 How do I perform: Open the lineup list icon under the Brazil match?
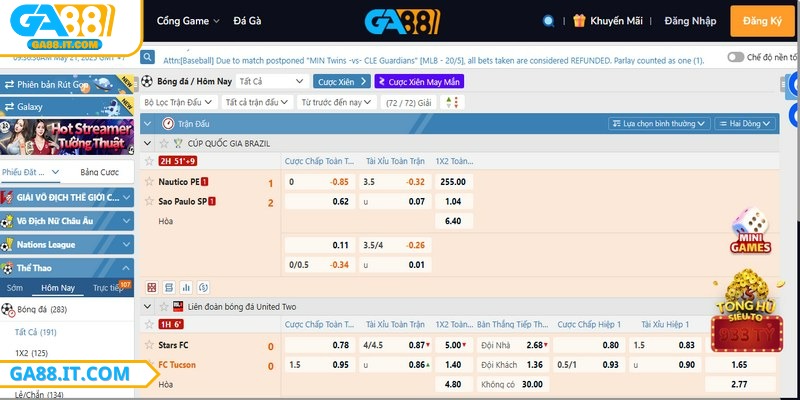click(x=169, y=287)
